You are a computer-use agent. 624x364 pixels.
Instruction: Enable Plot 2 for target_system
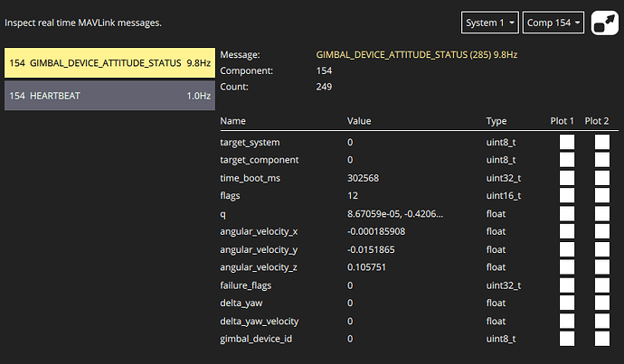pos(602,142)
